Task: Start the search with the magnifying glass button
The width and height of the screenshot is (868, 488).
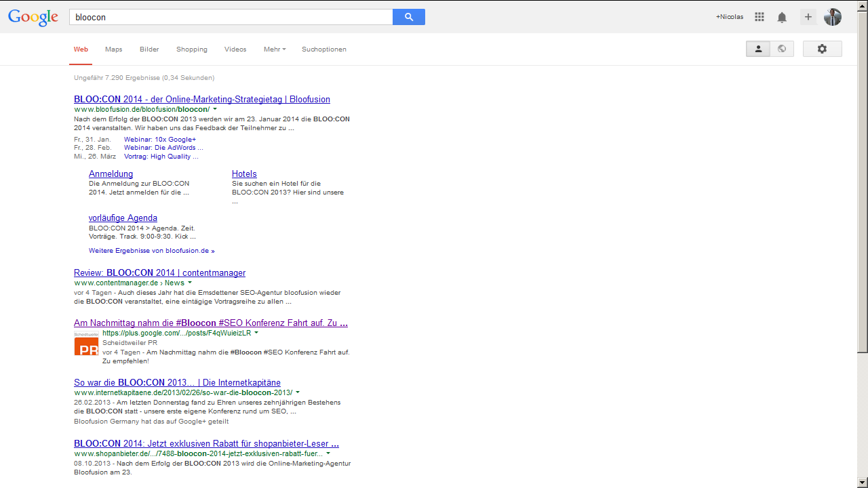Action: (x=408, y=16)
